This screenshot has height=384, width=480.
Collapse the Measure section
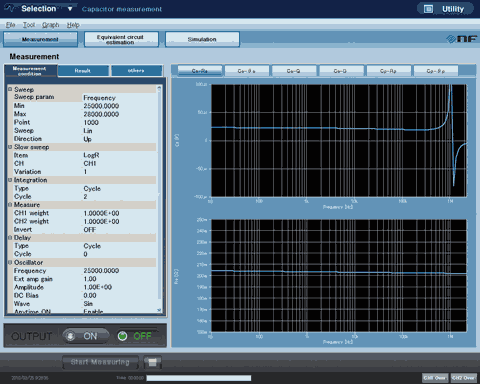[10, 205]
